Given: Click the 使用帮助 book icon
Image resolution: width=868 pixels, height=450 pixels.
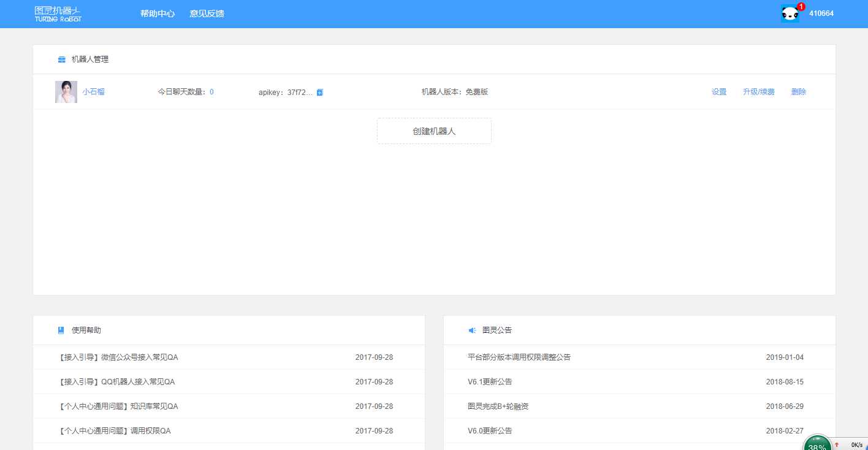Looking at the screenshot, I should 61,330.
